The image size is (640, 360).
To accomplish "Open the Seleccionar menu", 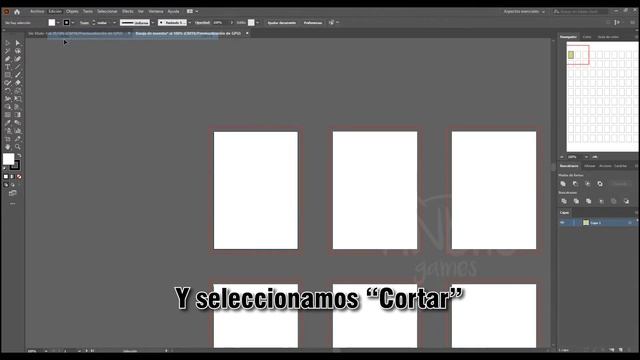I will click(107, 11).
